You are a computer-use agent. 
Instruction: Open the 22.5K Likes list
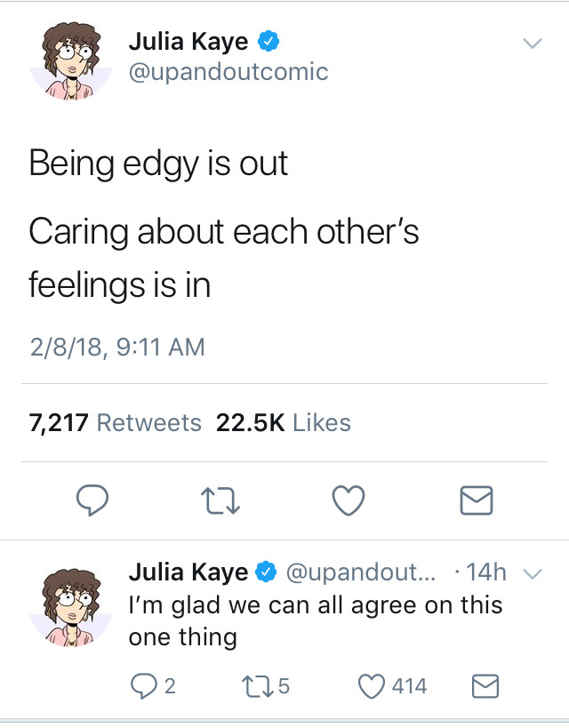(281, 422)
